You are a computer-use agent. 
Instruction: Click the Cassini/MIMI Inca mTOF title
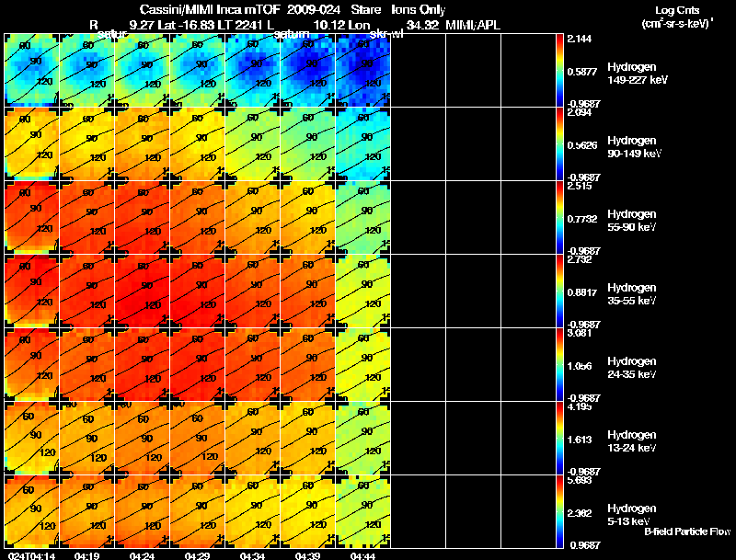210,10
